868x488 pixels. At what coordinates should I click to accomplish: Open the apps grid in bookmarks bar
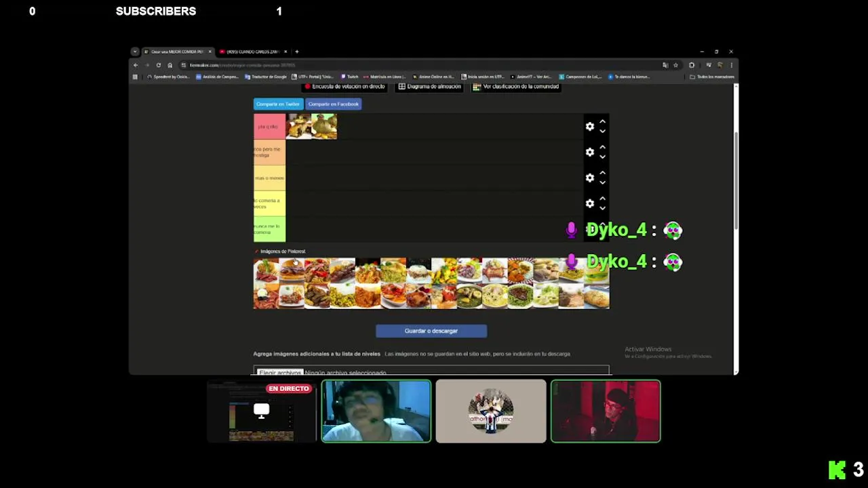coord(135,77)
